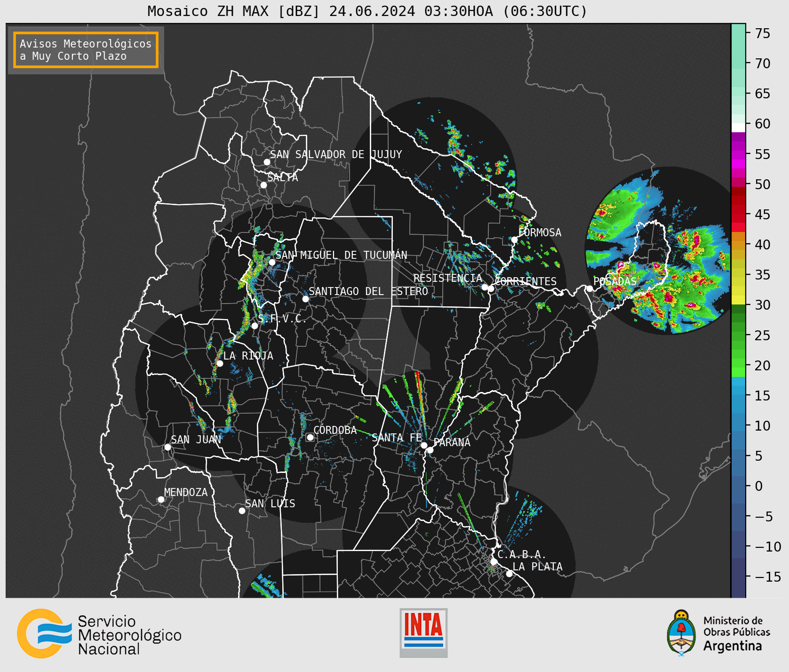789x672 pixels.
Task: Click the colorbar tick label 40
Action: (x=763, y=245)
